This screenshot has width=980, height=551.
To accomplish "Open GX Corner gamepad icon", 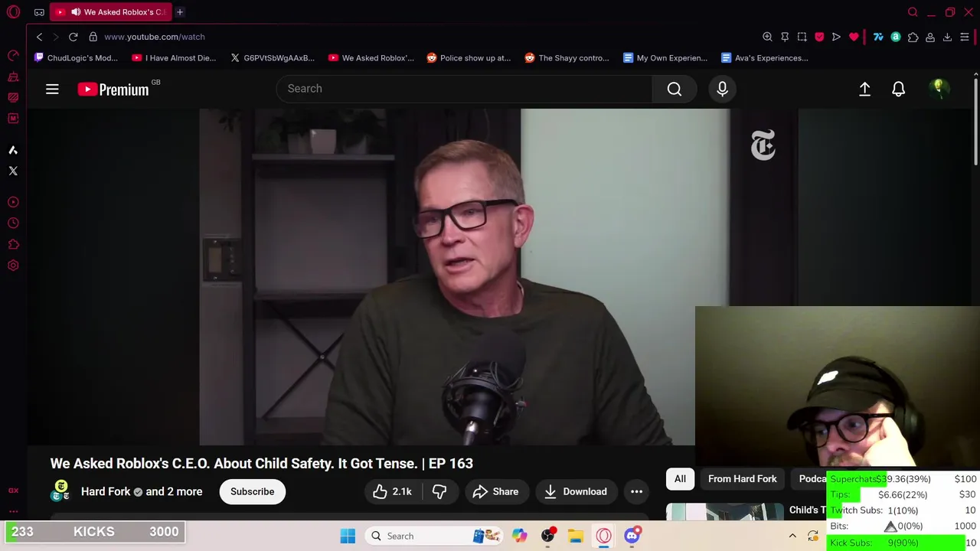I will pyautogui.click(x=39, y=12).
